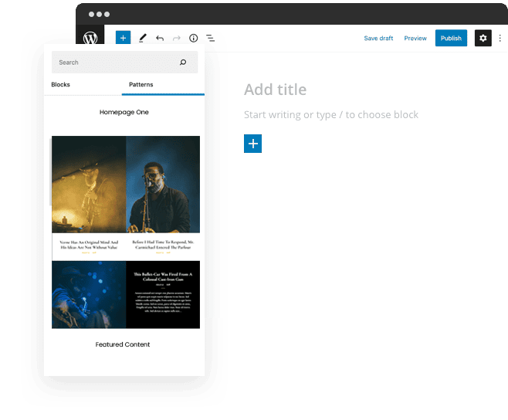Screen dimensions: 508x420
Task: Open the List View outline icon
Action: click(x=210, y=38)
